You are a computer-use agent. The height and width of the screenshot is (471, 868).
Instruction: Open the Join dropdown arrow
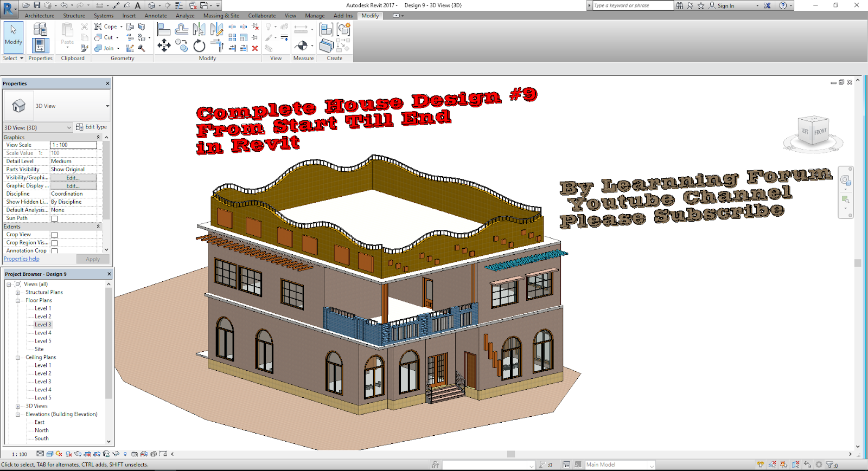point(118,48)
